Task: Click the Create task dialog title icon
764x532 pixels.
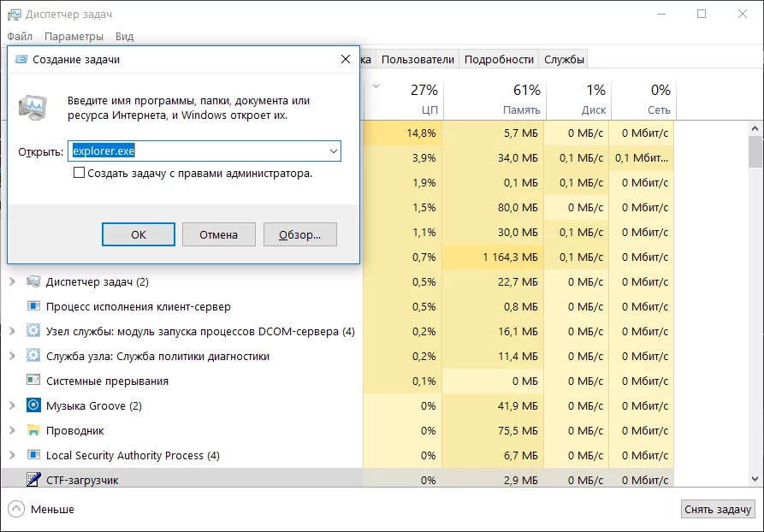Action: (x=21, y=59)
